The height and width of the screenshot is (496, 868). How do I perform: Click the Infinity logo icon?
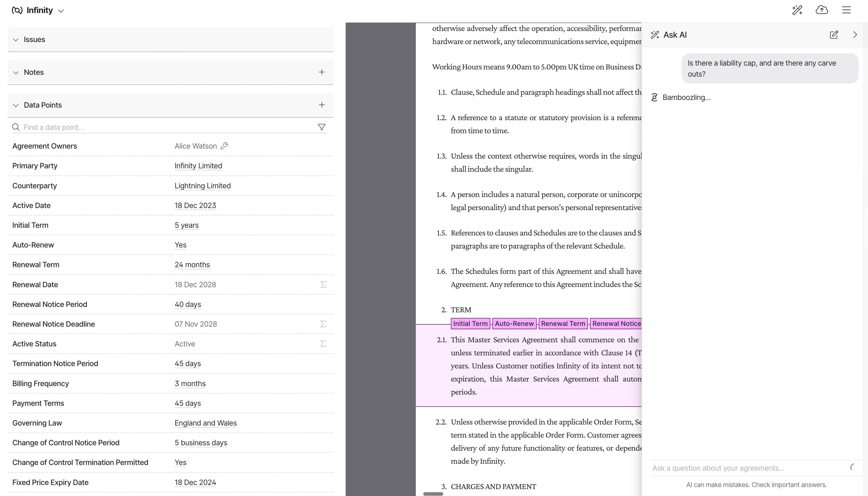(x=17, y=10)
